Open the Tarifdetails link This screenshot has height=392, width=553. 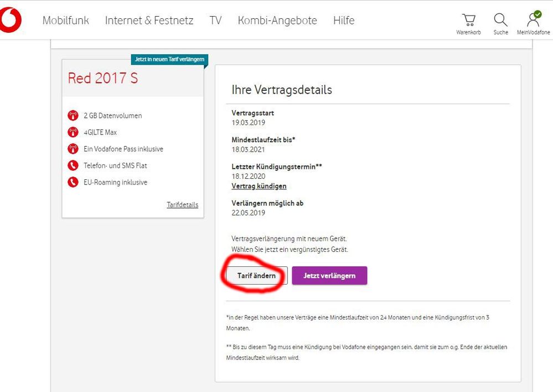click(182, 205)
